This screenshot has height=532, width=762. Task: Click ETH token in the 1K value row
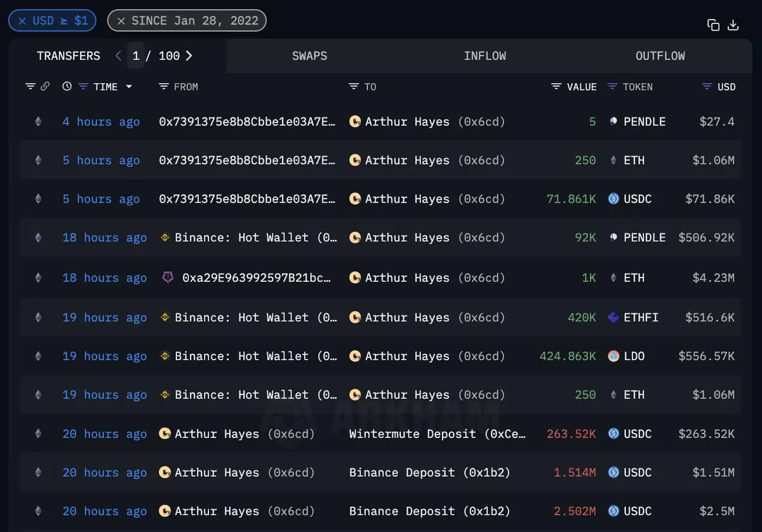[x=634, y=277]
